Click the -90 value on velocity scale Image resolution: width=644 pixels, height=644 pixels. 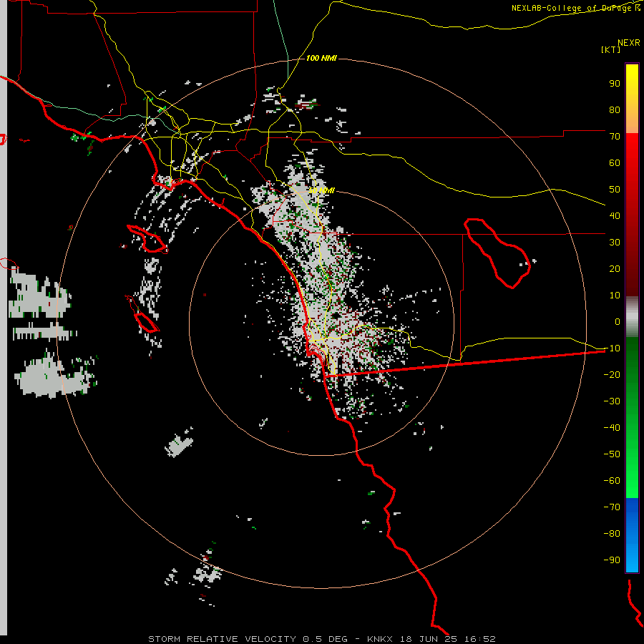pyautogui.click(x=612, y=560)
